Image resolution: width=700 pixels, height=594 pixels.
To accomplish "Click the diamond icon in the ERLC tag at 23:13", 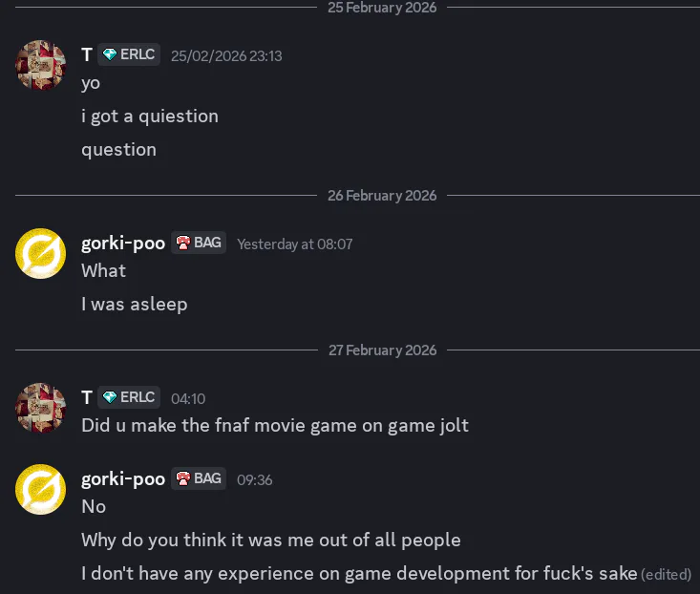I will (110, 54).
